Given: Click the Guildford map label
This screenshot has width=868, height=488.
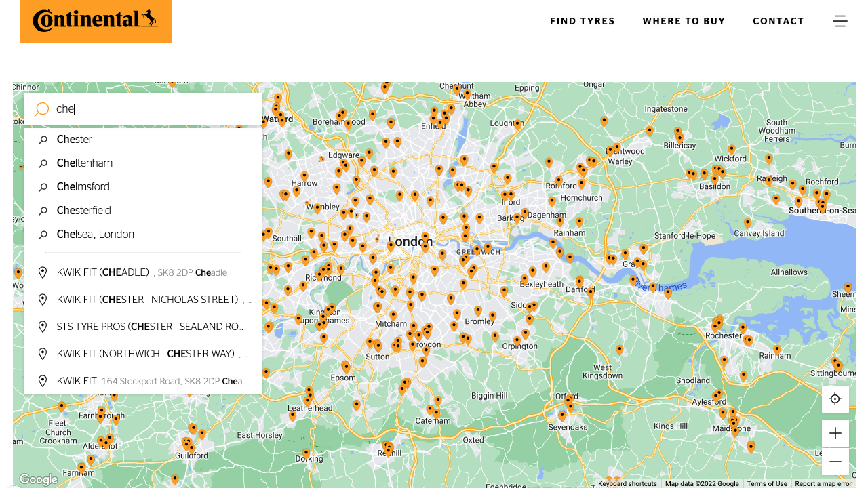Looking at the screenshot, I should pyautogui.click(x=191, y=455).
